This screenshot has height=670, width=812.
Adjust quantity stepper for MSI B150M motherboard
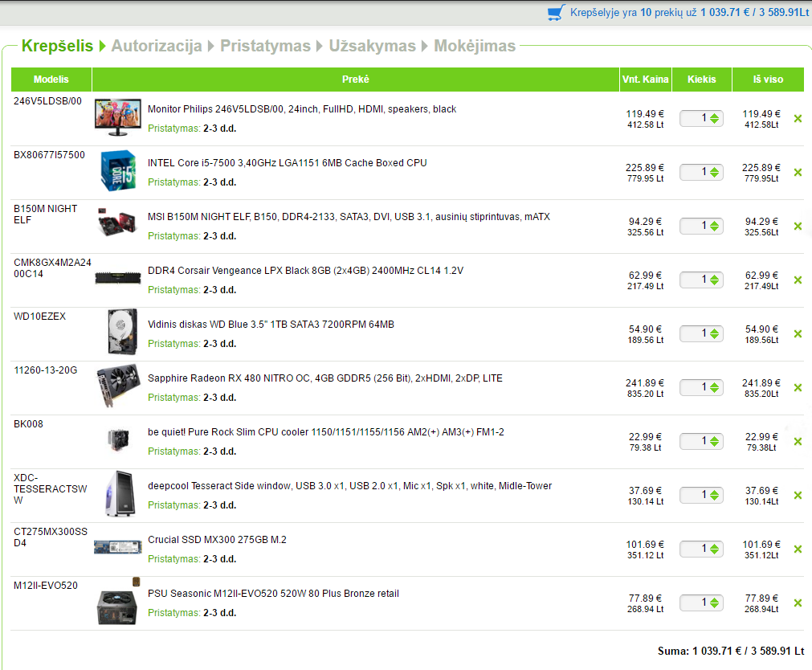[715, 227]
